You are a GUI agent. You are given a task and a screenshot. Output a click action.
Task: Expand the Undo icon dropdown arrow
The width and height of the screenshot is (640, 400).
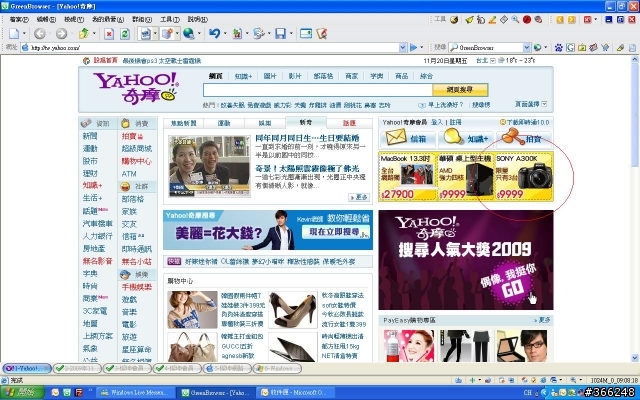coord(224,33)
